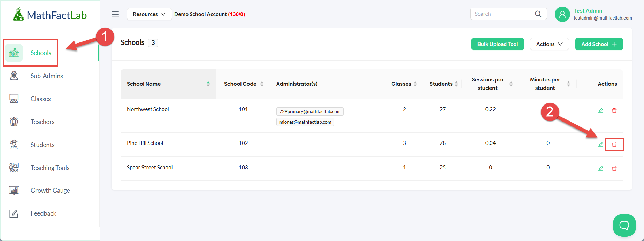Screen dimensions: 644x241
Task: Click the Add School button
Action: pyautogui.click(x=599, y=44)
